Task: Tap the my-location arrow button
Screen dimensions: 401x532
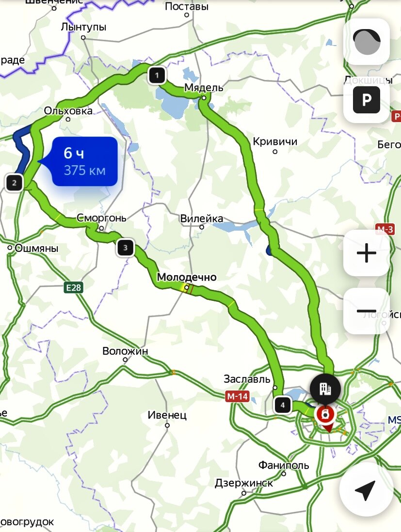Action: point(366,490)
